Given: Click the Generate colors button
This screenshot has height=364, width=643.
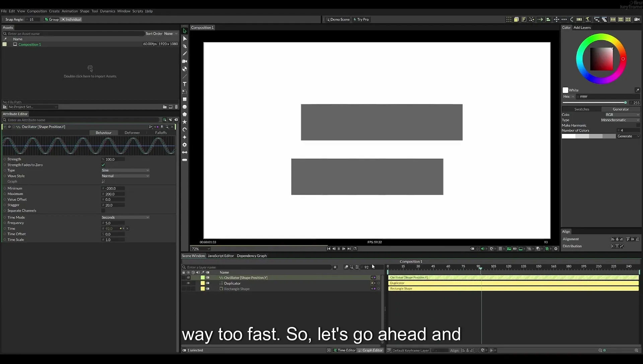Looking at the screenshot, I should pos(628,136).
